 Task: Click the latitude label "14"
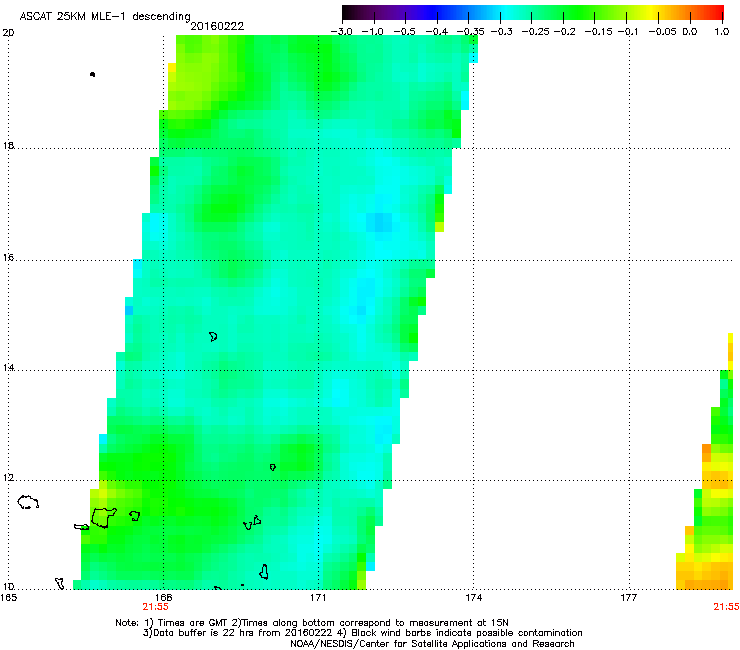8,368
